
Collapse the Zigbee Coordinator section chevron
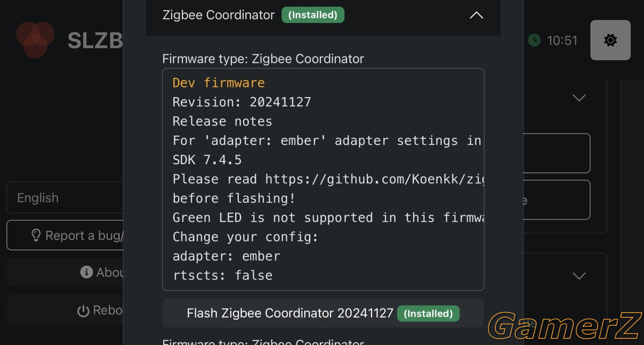click(x=477, y=15)
